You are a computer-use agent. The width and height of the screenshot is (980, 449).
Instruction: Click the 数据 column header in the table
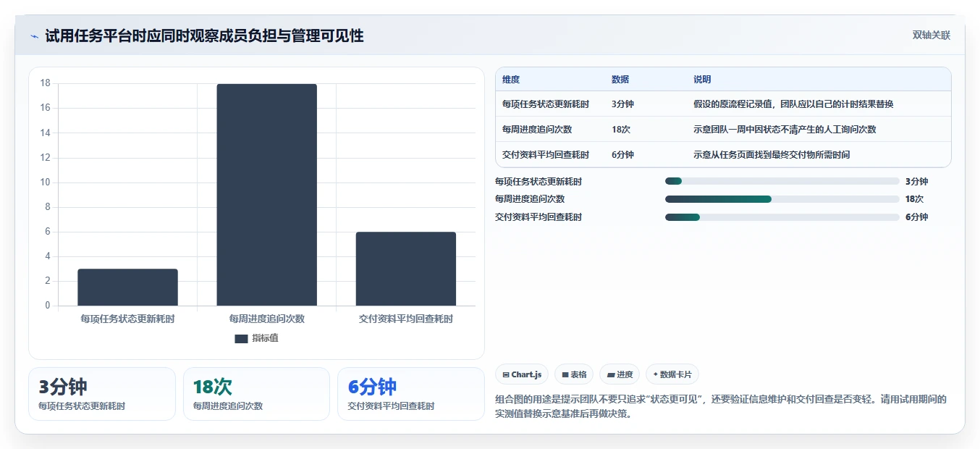tap(620, 80)
